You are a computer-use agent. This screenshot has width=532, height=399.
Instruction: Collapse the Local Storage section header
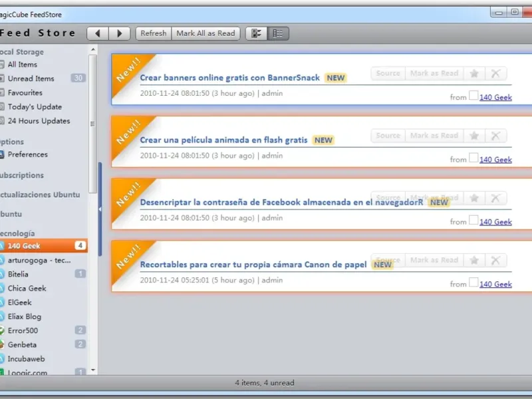pos(22,52)
